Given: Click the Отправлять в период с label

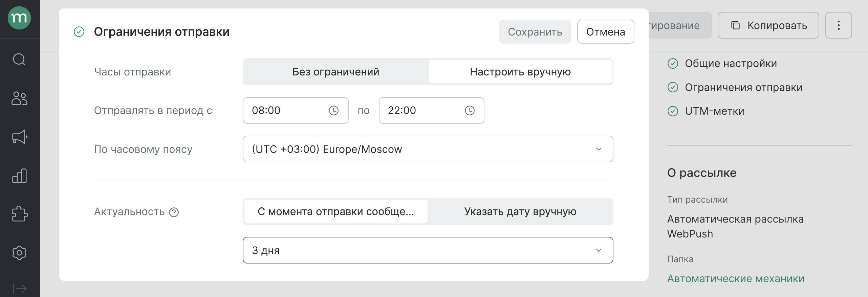Looking at the screenshot, I should (153, 111).
